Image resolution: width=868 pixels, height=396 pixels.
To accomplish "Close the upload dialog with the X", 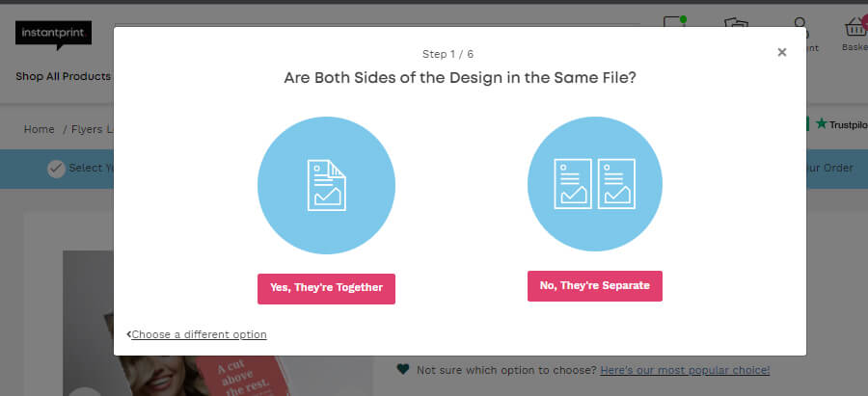I will click(781, 53).
